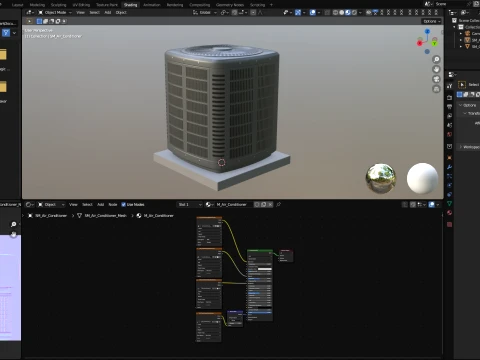The image size is (480, 360).
Task: Click the SM_Air_Conditioner_Mesh breadcrumb
Action: point(105,216)
